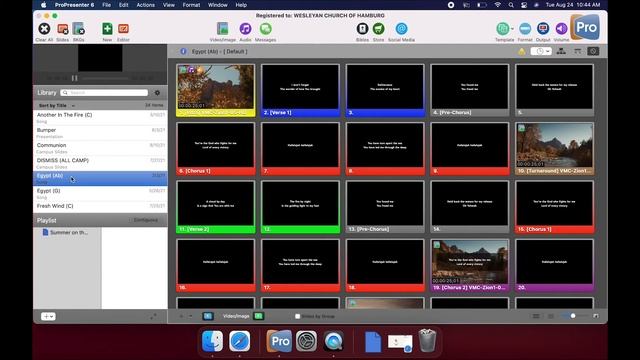Open the File menu
Viewport: 640px width, 360px height.
(x=107, y=5)
